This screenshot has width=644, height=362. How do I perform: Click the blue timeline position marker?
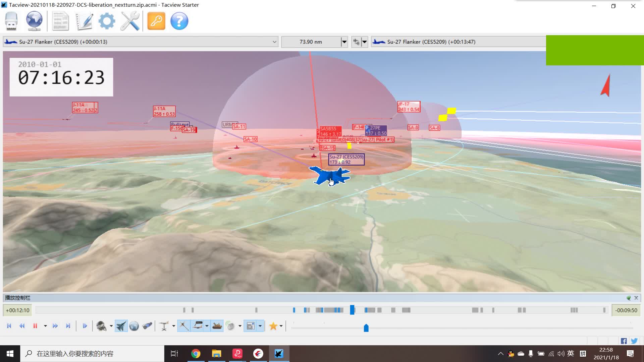tap(352, 310)
